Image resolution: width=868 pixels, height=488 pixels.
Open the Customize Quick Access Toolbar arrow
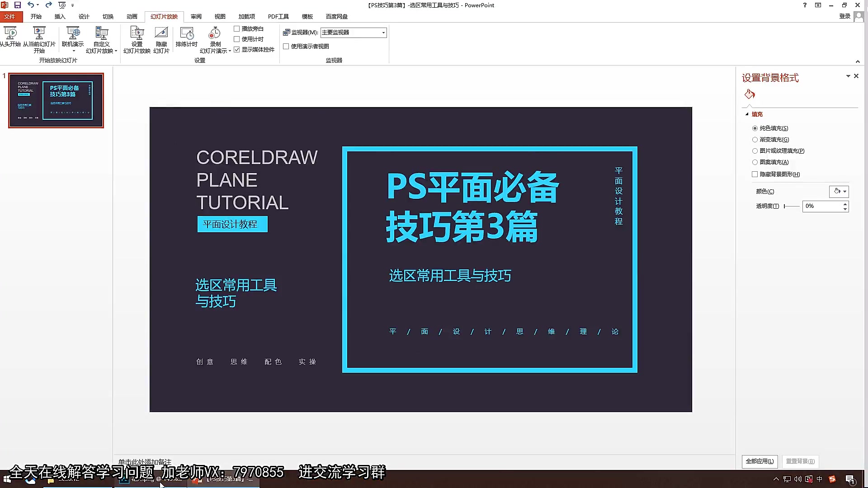point(73,5)
